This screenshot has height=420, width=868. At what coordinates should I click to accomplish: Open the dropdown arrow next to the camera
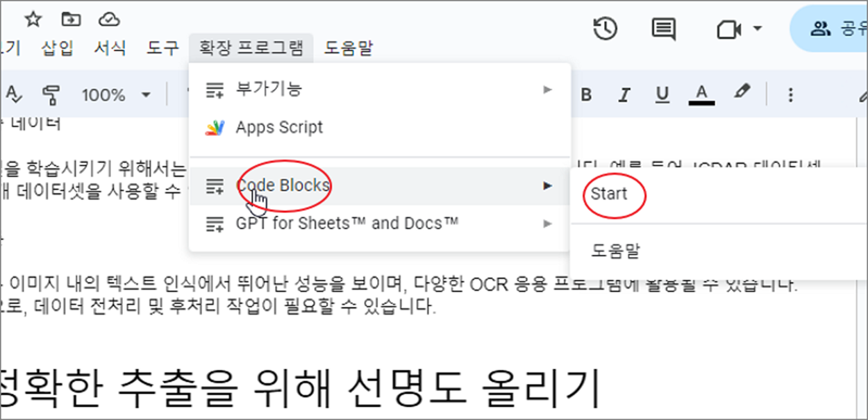pyautogui.click(x=758, y=29)
